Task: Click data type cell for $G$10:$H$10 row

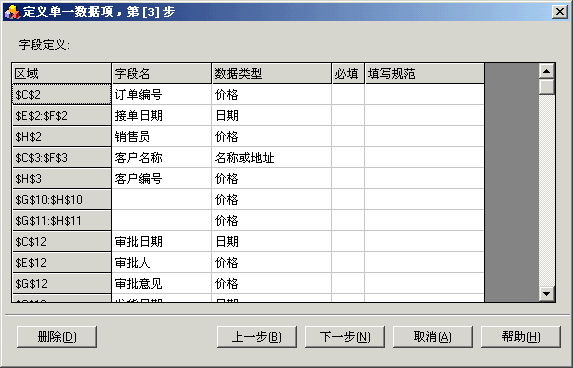Action: click(x=272, y=200)
